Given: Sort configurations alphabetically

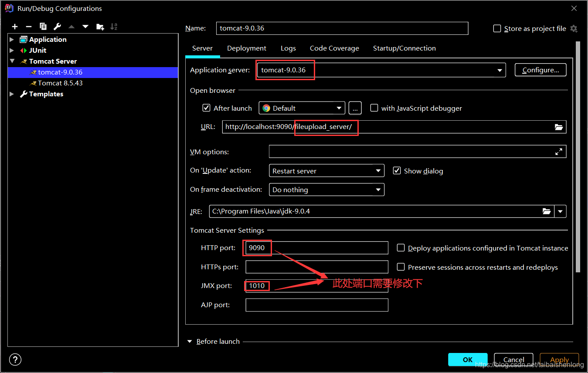Looking at the screenshot, I should pyautogui.click(x=114, y=27).
